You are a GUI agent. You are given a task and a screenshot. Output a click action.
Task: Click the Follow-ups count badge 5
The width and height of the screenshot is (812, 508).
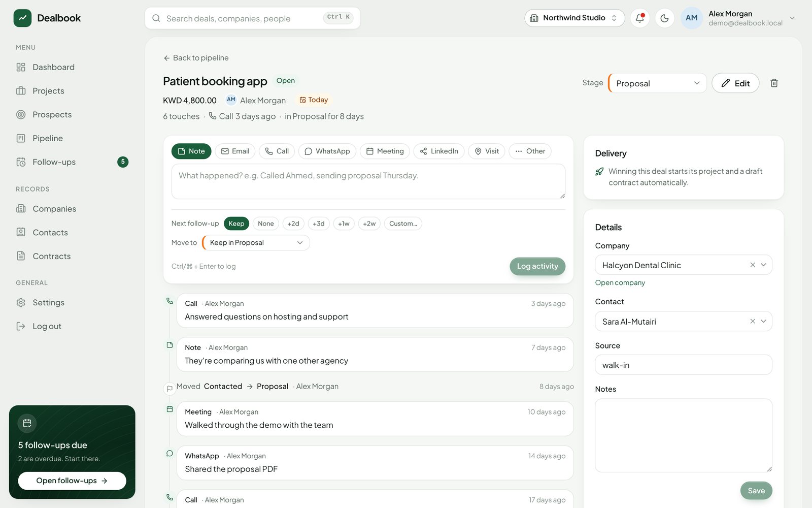pos(123,162)
